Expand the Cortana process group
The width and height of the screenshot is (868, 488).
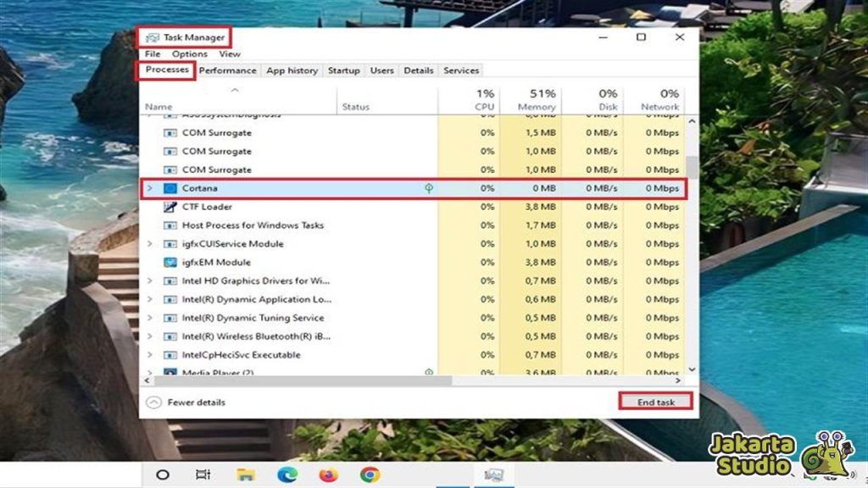pyautogui.click(x=149, y=188)
